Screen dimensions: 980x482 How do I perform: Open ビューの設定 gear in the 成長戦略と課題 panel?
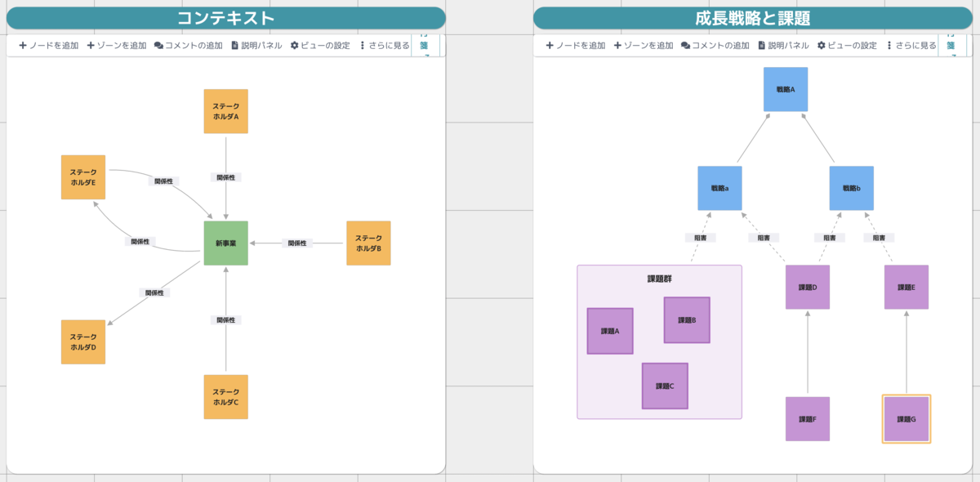(x=847, y=46)
